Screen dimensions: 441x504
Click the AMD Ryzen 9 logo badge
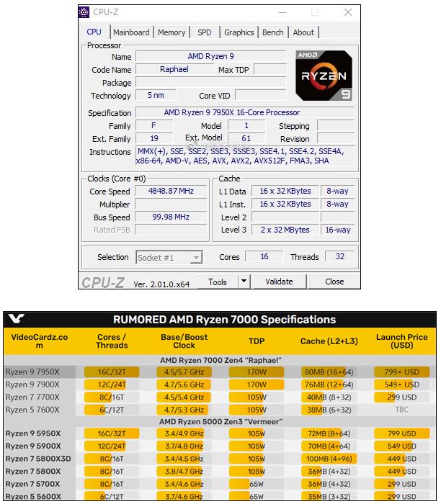pyautogui.click(x=324, y=76)
